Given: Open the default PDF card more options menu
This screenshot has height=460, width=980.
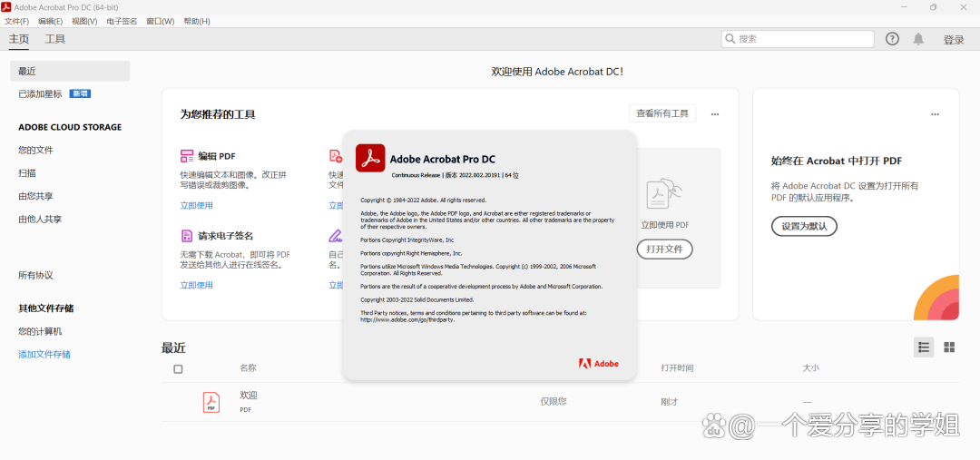Looking at the screenshot, I should coord(935,114).
